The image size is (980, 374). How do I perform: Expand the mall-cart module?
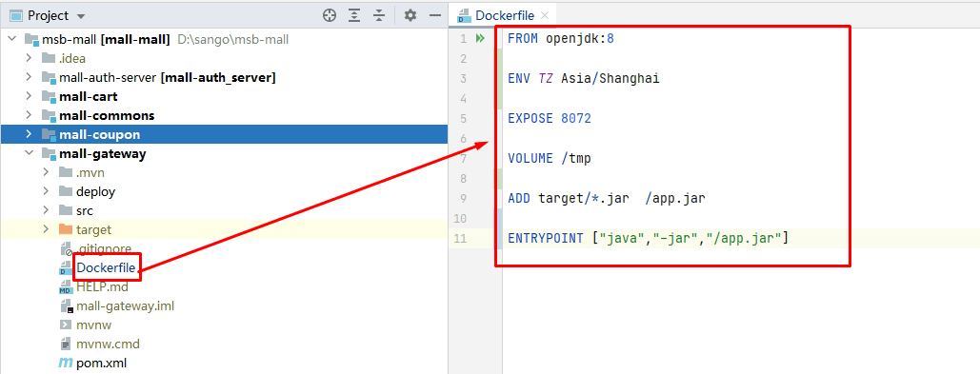coord(29,96)
